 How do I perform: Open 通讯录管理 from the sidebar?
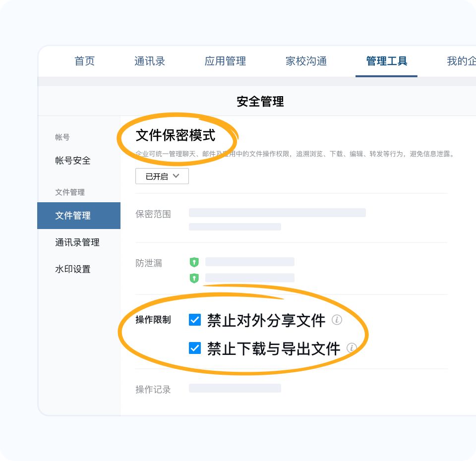click(x=77, y=242)
